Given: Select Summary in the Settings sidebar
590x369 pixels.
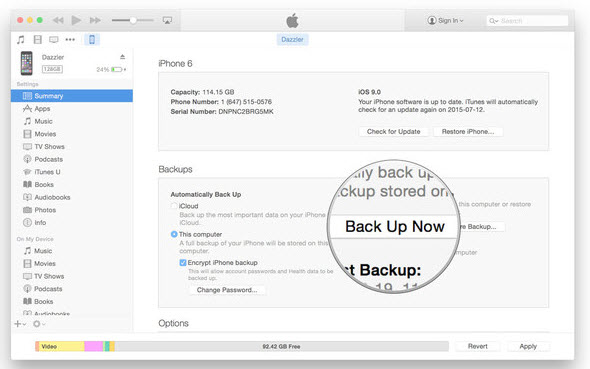Looking at the screenshot, I should point(72,96).
